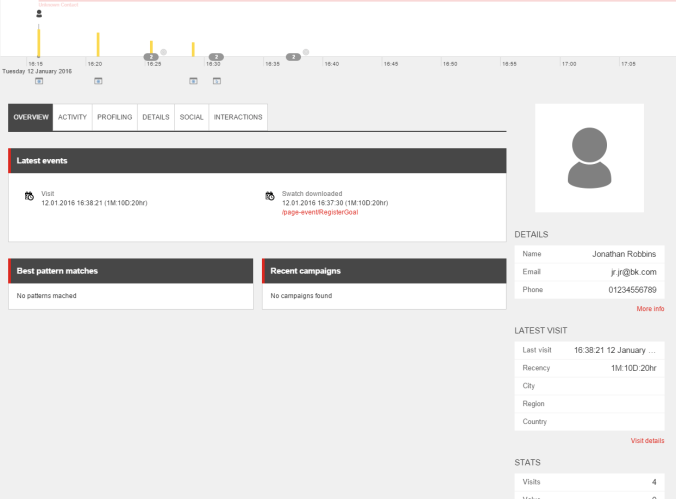The image size is (676, 499).
Task: Open the More info link under Details
Action: pos(650,309)
